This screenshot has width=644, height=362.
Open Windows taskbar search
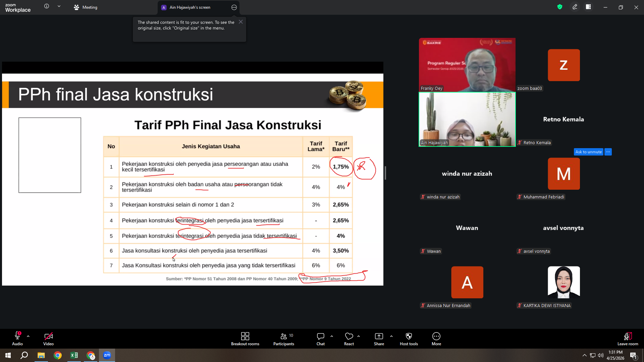tap(24, 355)
